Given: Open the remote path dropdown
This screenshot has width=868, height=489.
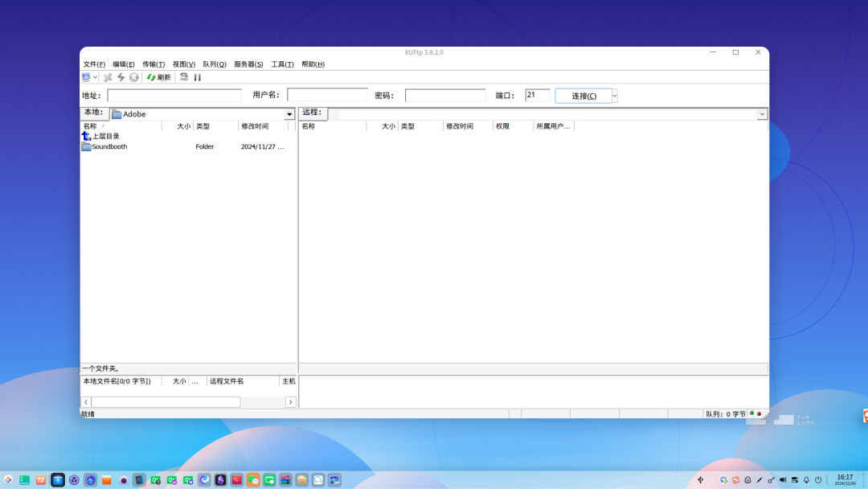Looking at the screenshot, I should point(762,113).
